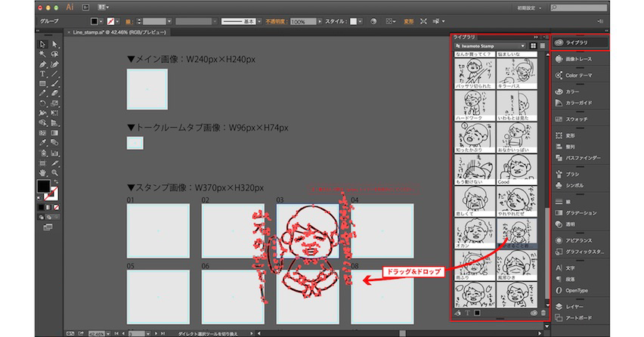Select the Column Graph tool
Viewport: 644px width, 337px height.
coord(54,153)
